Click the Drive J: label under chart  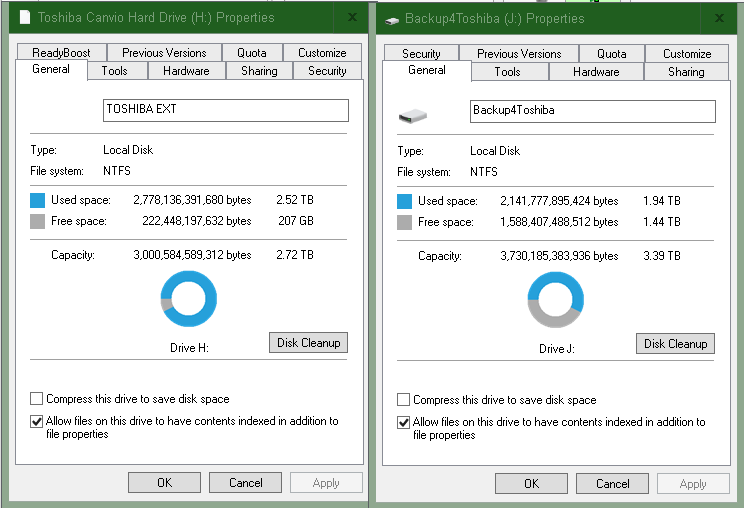[557, 349]
